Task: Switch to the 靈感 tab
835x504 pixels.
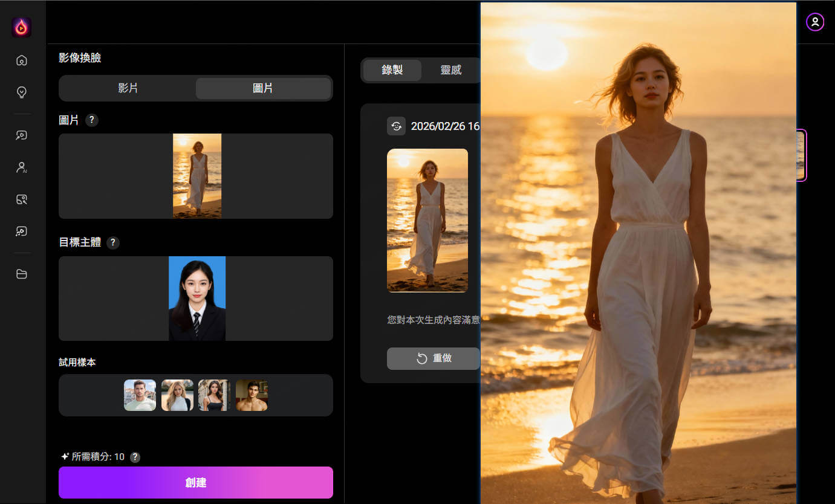Action: (450, 70)
